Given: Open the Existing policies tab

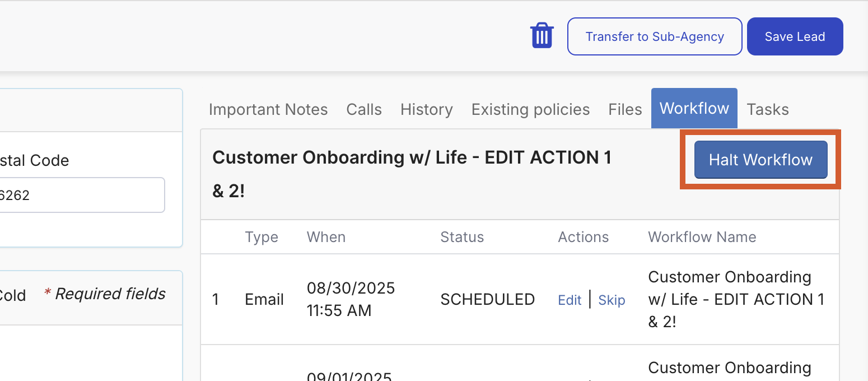Looking at the screenshot, I should (x=530, y=109).
